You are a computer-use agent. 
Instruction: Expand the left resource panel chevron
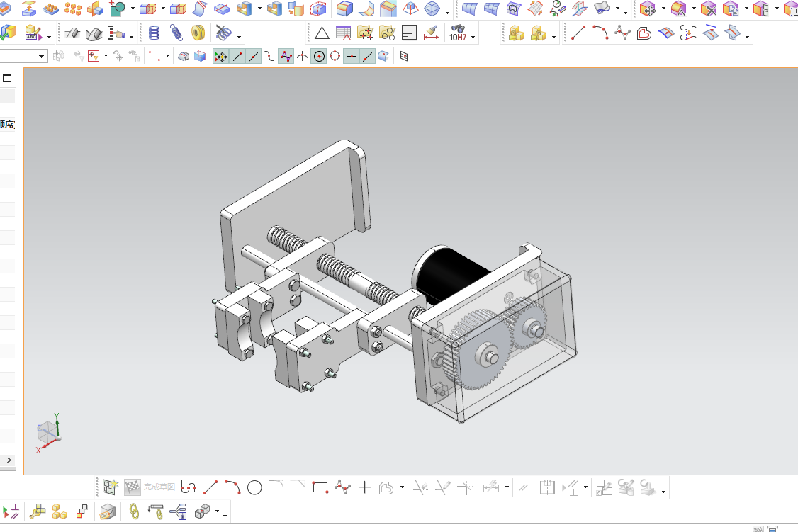(9, 460)
